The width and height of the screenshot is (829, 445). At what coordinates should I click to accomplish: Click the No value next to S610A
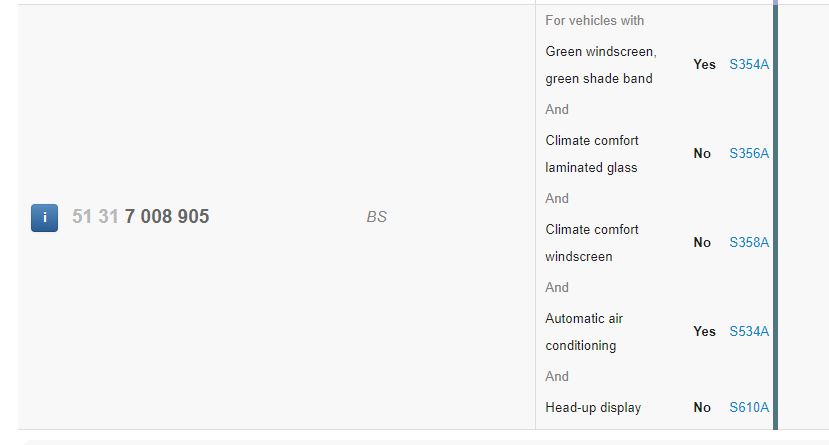(x=702, y=407)
